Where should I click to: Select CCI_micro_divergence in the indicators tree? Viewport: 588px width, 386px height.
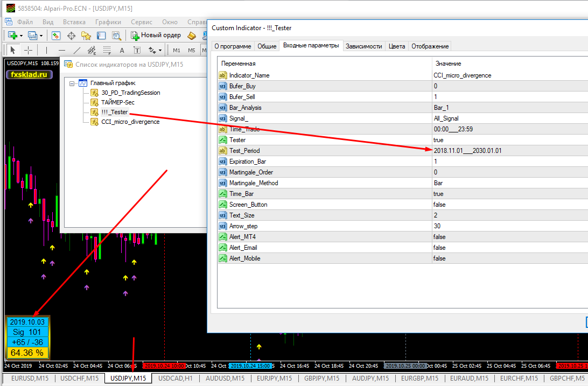click(130, 122)
